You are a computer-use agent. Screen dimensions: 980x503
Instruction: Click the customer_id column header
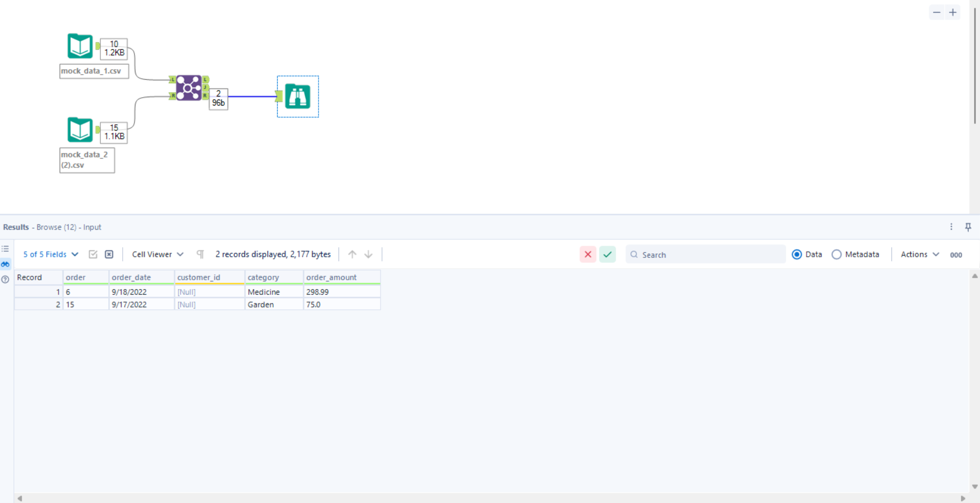[x=210, y=277]
